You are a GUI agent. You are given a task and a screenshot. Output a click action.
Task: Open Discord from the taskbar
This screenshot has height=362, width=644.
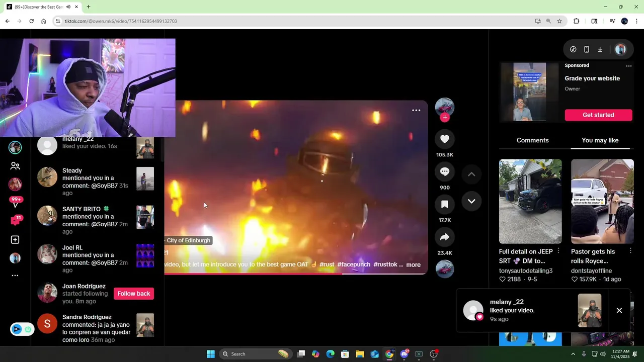coord(404,354)
